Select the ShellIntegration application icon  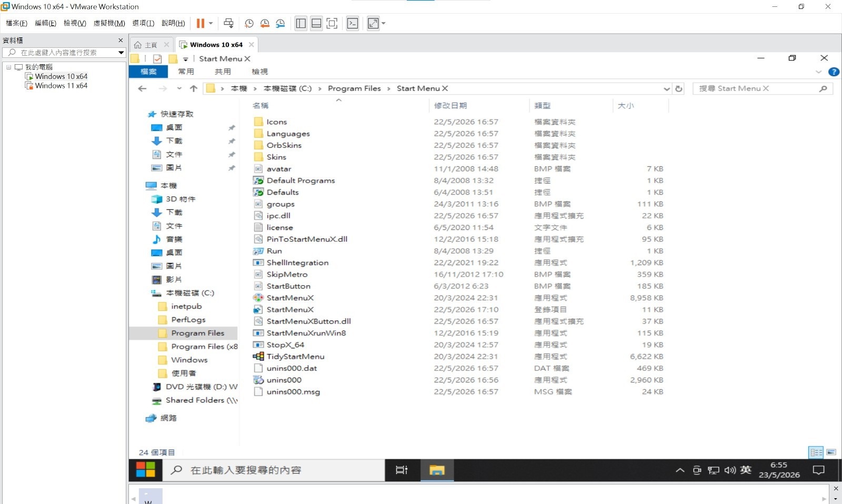click(x=258, y=263)
